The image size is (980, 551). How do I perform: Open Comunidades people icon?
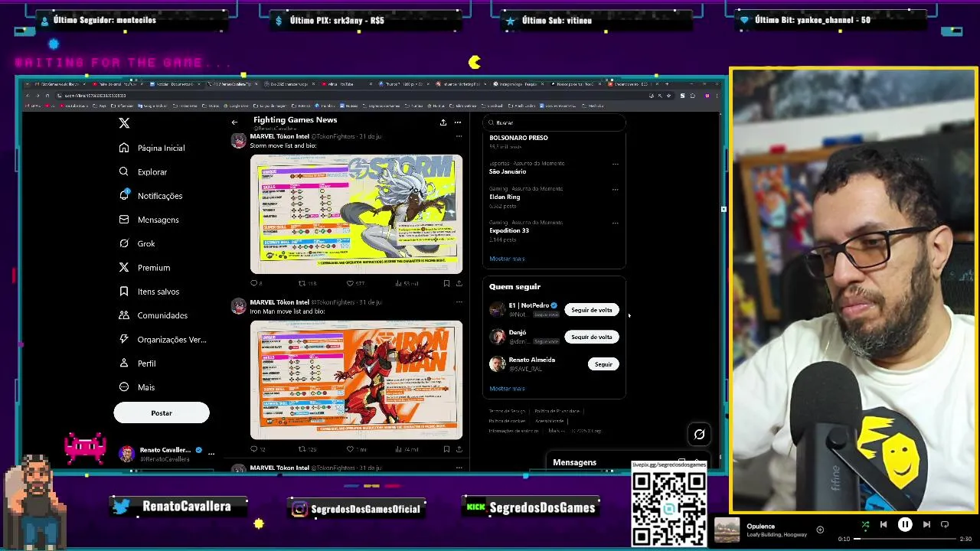pos(124,315)
